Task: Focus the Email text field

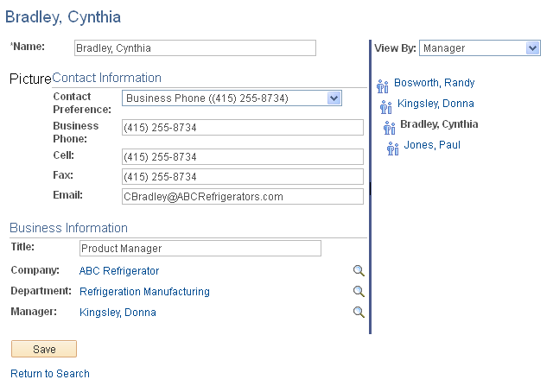Action: click(x=242, y=197)
